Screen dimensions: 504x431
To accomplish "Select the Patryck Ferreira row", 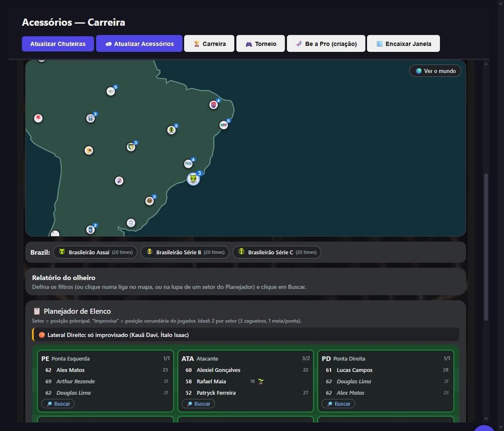I will pyautogui.click(x=245, y=393).
